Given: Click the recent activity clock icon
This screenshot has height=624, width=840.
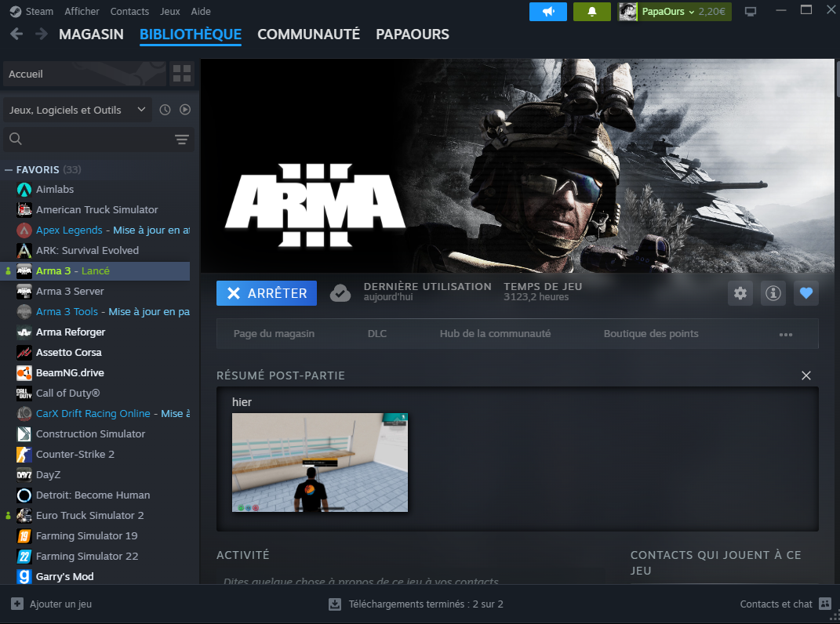Looking at the screenshot, I should pos(165,110).
